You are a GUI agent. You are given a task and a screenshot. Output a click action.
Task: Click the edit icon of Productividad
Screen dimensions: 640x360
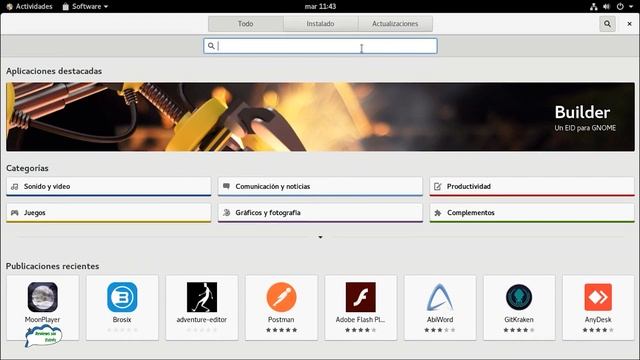438,187
